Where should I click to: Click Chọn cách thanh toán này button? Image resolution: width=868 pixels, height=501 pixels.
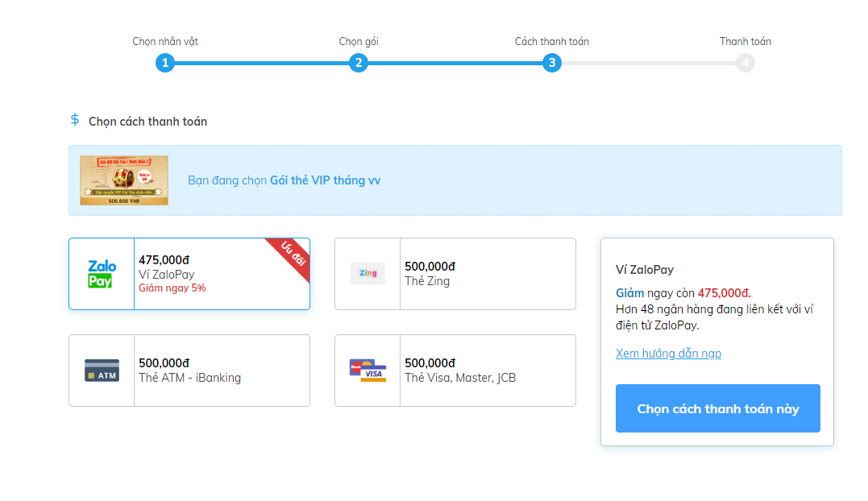[x=718, y=408]
